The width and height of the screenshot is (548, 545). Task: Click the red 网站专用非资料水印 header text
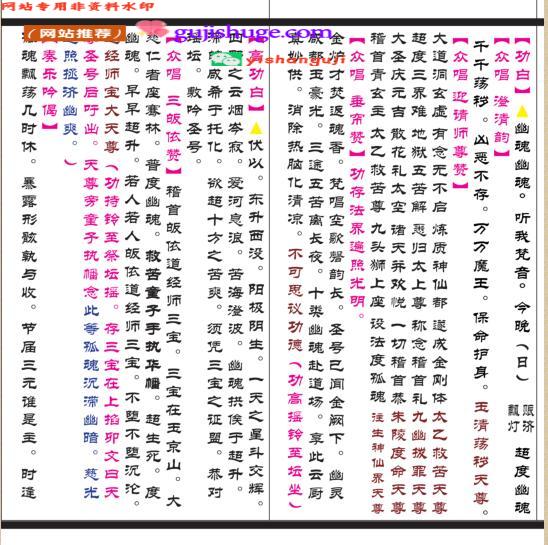pyautogui.click(x=78, y=7)
